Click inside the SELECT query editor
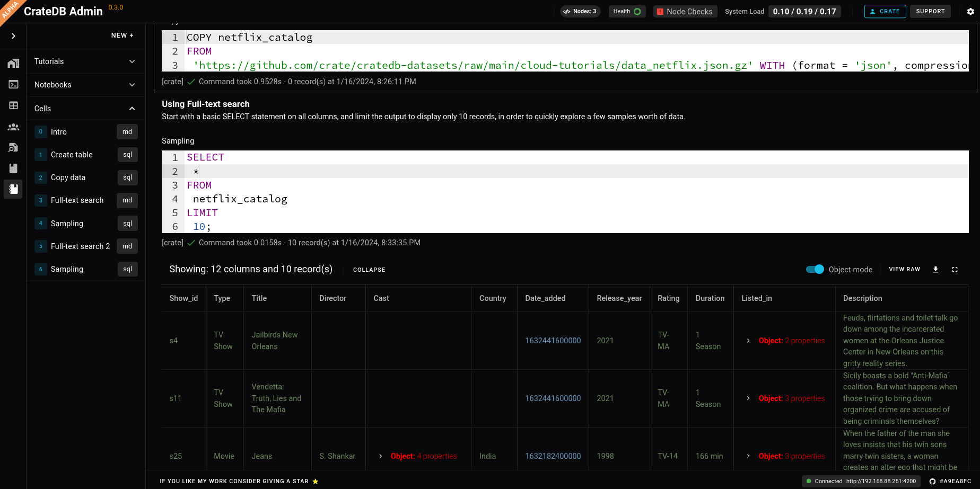 click(x=565, y=192)
